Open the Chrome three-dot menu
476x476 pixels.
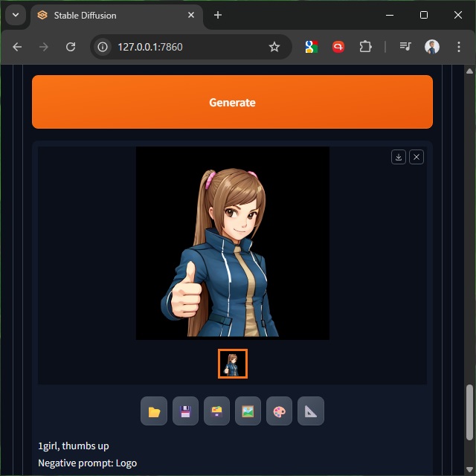[x=458, y=47]
